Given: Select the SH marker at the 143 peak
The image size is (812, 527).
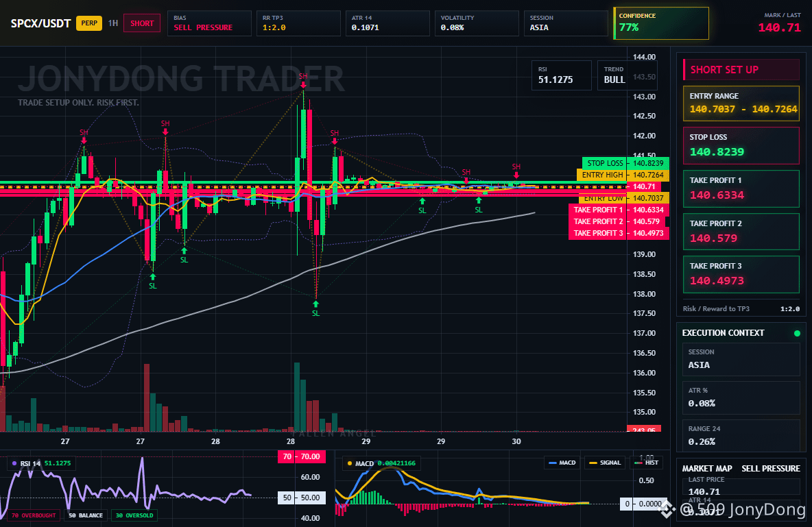Looking at the screenshot, I should (x=303, y=79).
